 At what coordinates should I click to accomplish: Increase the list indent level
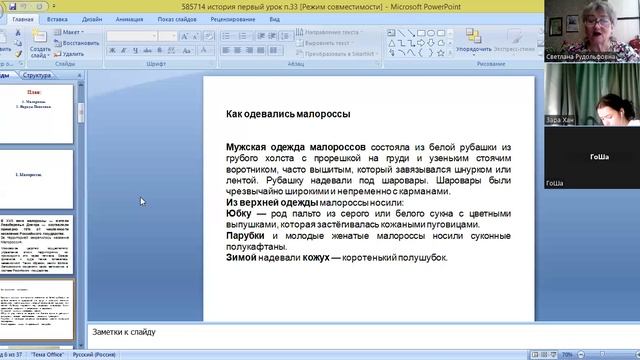272,36
